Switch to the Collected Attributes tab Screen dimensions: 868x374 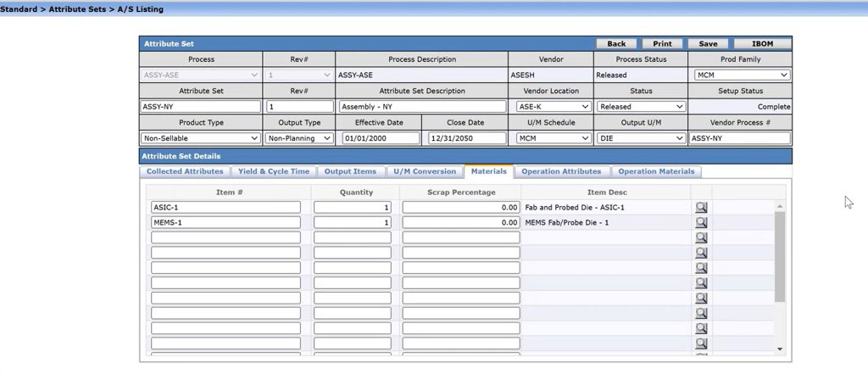click(x=185, y=171)
